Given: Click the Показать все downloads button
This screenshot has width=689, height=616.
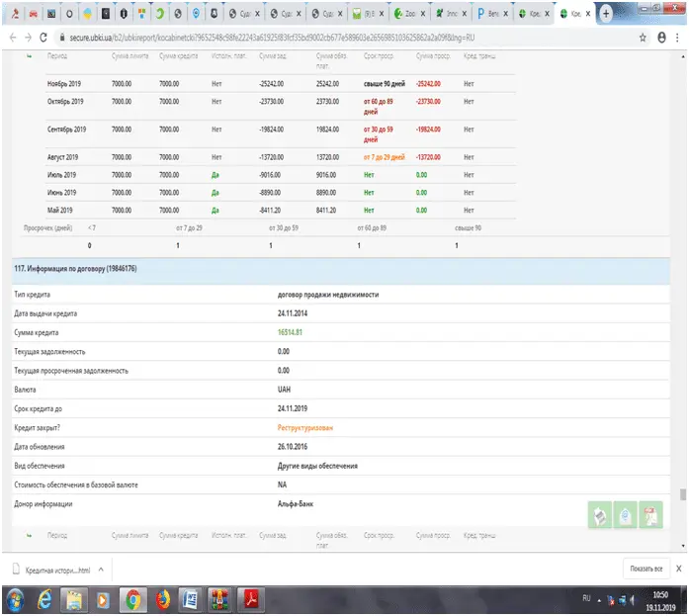Looking at the screenshot, I should [x=646, y=569].
